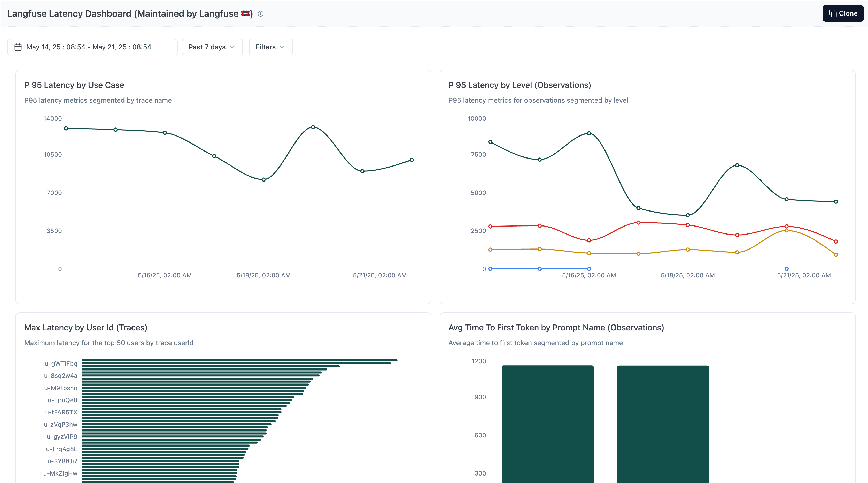Click the copy icon inside Clone button
868x483 pixels.
coord(832,13)
